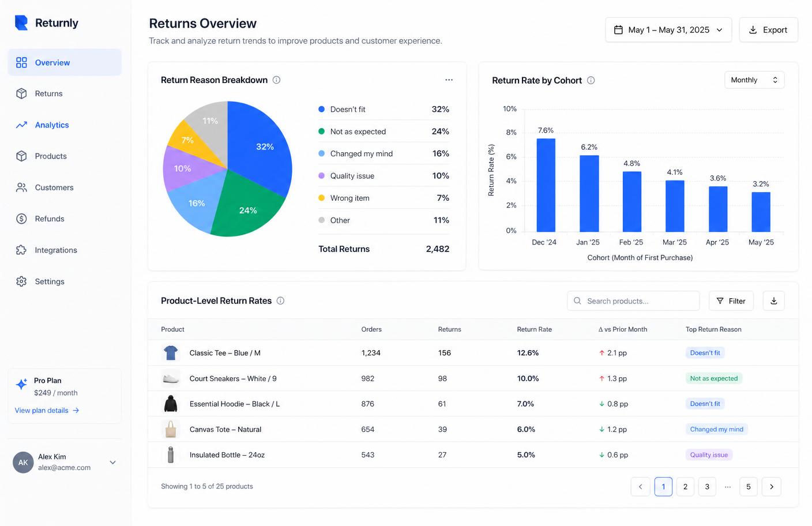This screenshot has width=812, height=526.
Task: Open Refunds in the sidebar
Action: click(x=65, y=219)
